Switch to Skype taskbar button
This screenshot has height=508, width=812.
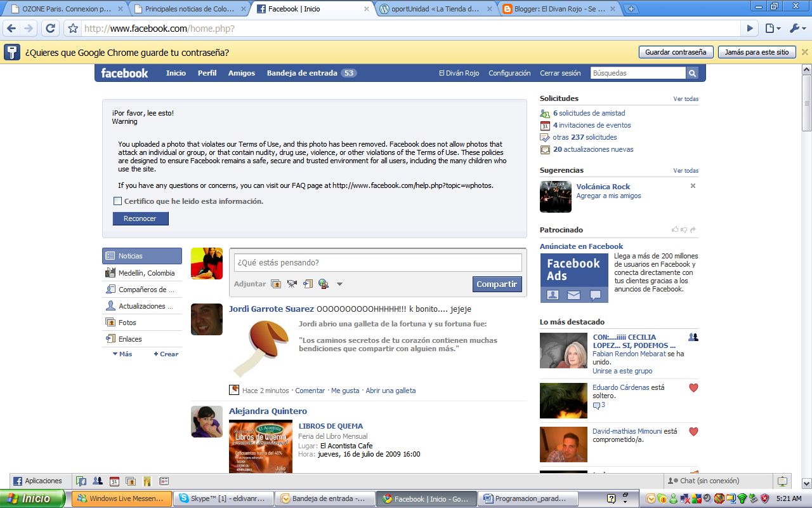(x=225, y=498)
